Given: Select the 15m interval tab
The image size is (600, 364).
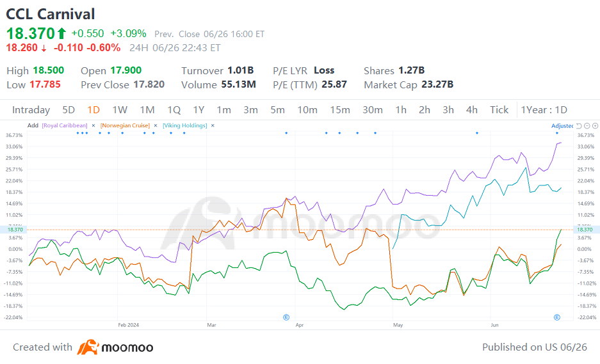Looking at the screenshot, I should click(x=340, y=110).
